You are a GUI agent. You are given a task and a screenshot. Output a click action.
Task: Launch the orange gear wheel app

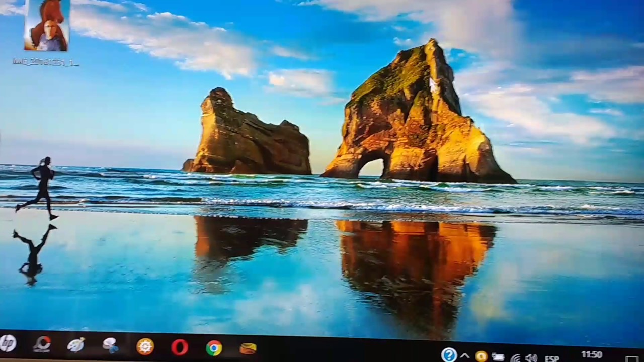[x=145, y=346]
